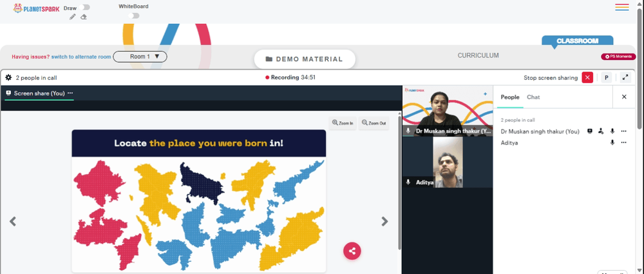Click the Zoom In button
This screenshot has height=274, width=644.
click(343, 123)
